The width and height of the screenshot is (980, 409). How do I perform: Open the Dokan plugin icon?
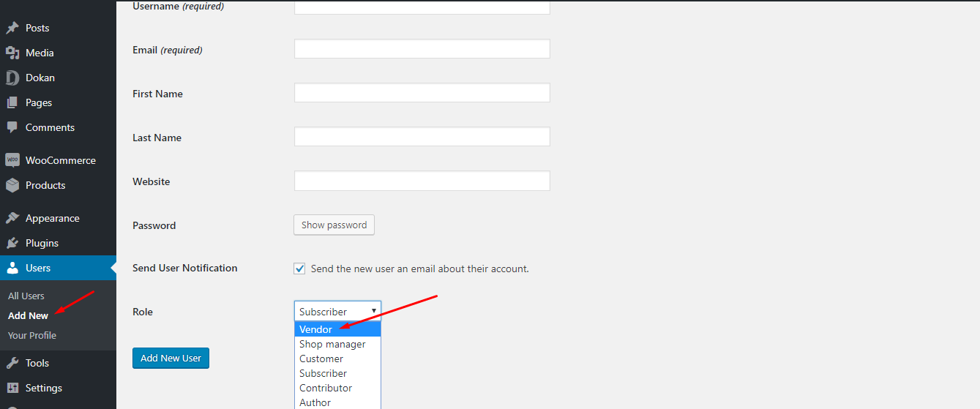pos(12,78)
